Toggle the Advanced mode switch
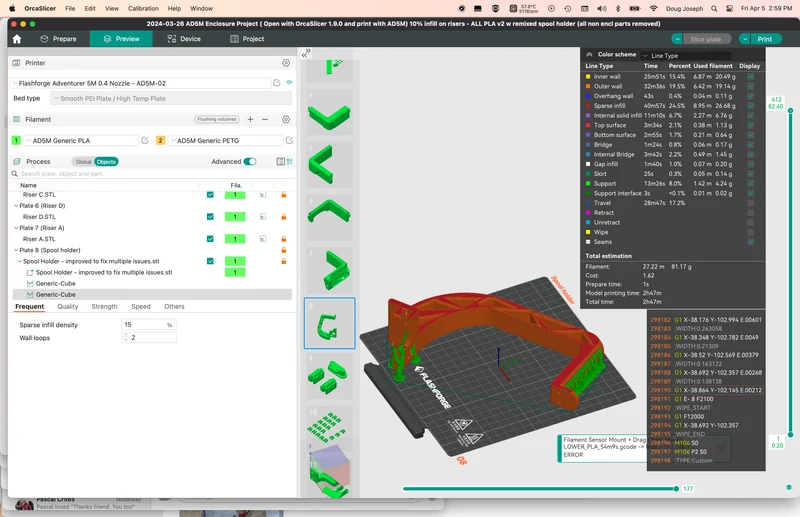Screen dimensions: 800x517 tap(250, 162)
